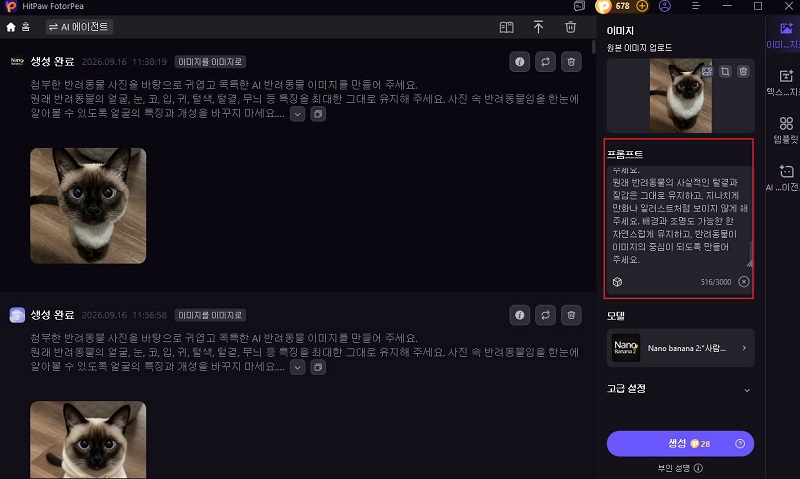Open the 템플릿 templates sidebar tab
Image resolution: width=800 pixels, height=479 pixels.
(785, 130)
